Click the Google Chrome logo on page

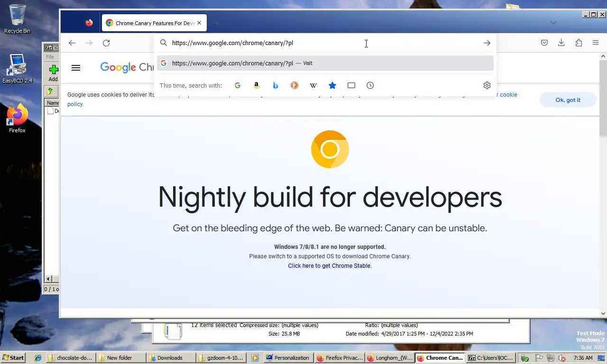point(127,68)
